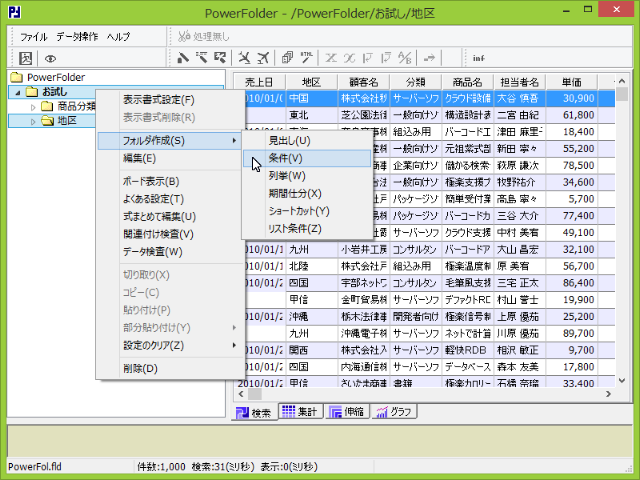Click the inf toolbar item

479,58
